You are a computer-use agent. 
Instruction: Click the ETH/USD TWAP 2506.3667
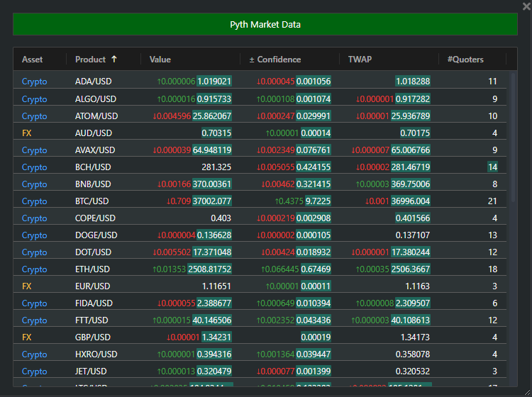[411, 269]
